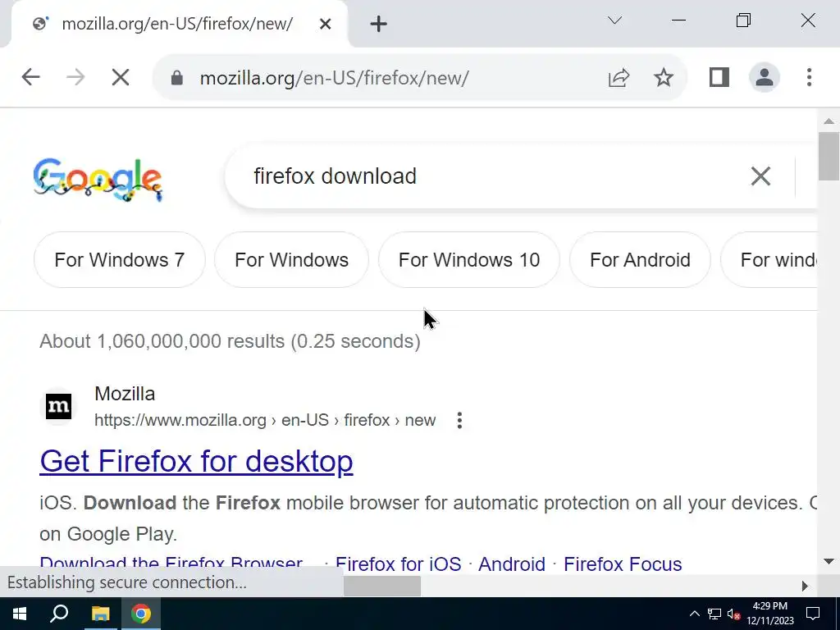
Task: Open the tab search chevron
Action: coord(614,21)
